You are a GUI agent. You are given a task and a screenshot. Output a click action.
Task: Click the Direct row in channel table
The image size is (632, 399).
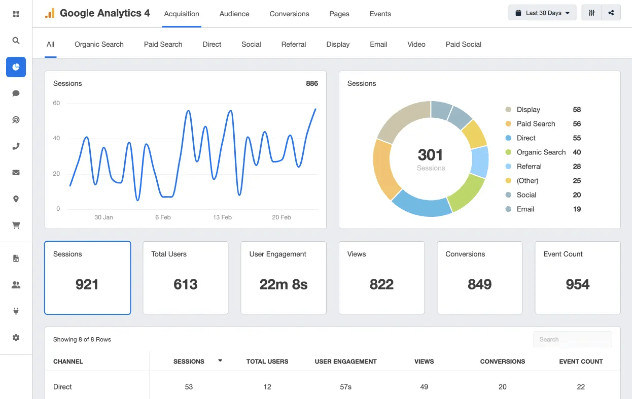(x=332, y=387)
